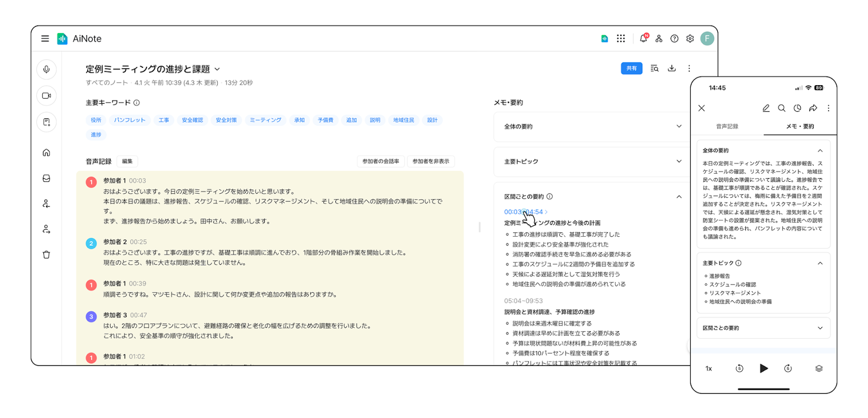Select the 安全確認 keyword tag
The image size is (868, 418).
193,120
